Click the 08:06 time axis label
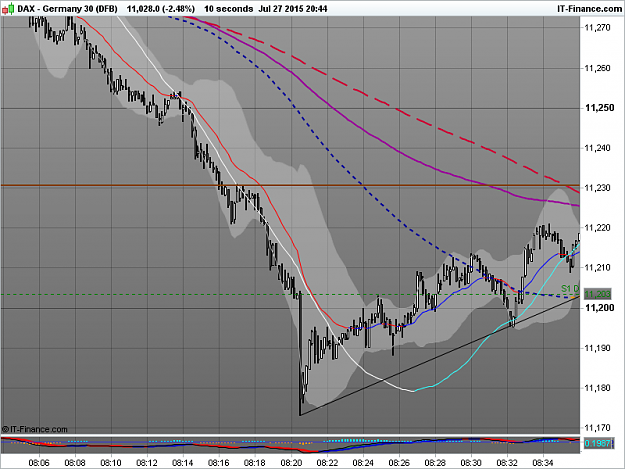625x469 pixels. [39, 463]
